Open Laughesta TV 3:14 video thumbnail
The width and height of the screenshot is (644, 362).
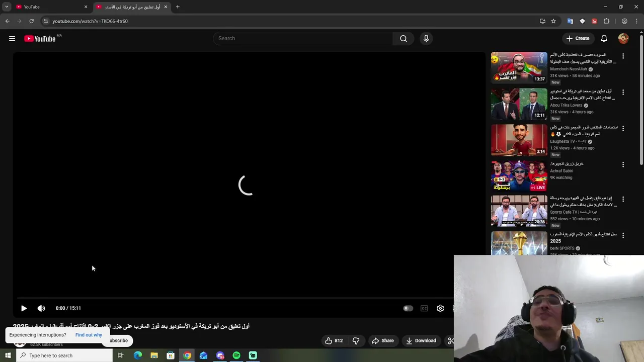coord(519,140)
